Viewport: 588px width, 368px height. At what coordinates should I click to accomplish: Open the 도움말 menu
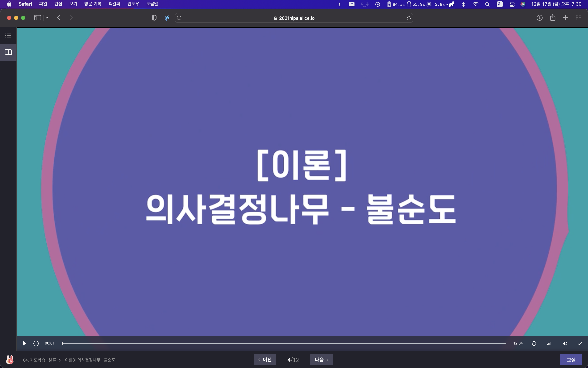152,4
